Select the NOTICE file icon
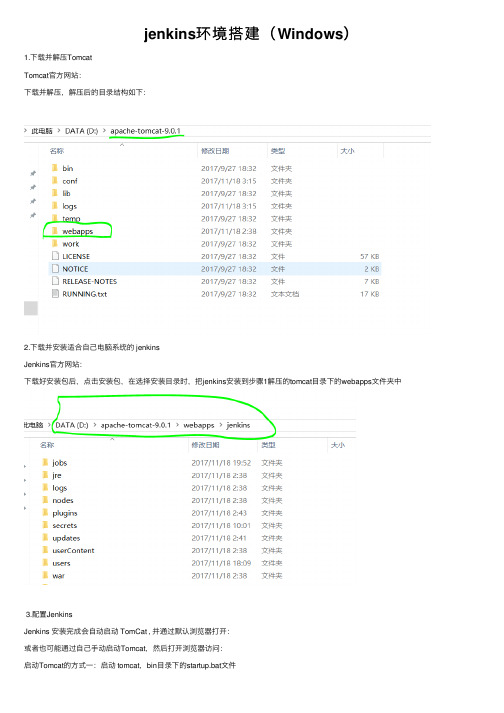 tap(55, 269)
